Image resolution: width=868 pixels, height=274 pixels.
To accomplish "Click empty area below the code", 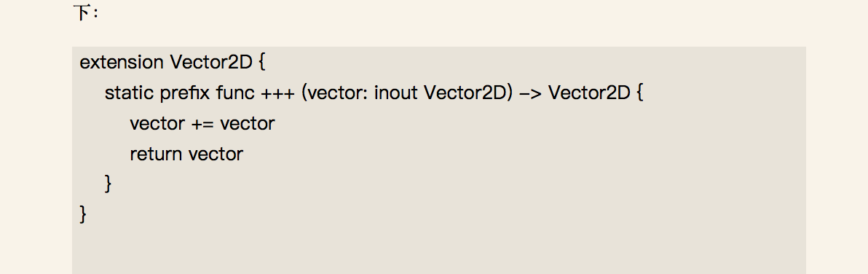I will 438,249.
